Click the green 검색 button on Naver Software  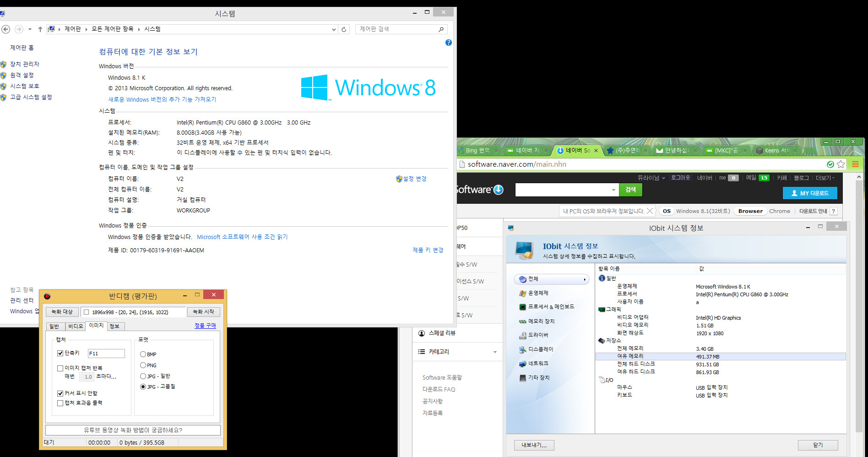(630, 190)
